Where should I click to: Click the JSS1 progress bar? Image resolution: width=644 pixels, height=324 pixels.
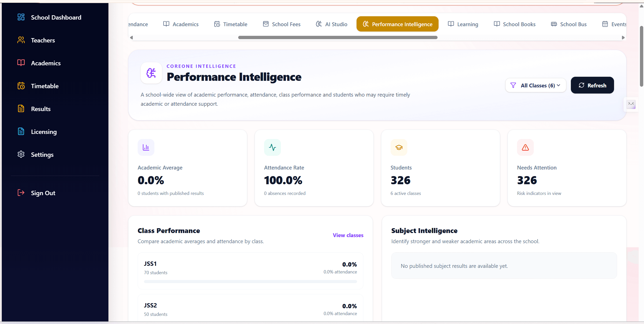coord(250,282)
